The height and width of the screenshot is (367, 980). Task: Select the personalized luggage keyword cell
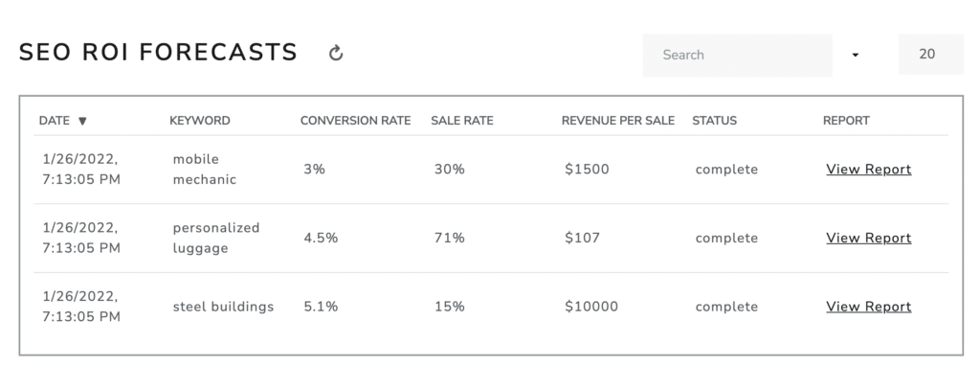[x=215, y=238]
